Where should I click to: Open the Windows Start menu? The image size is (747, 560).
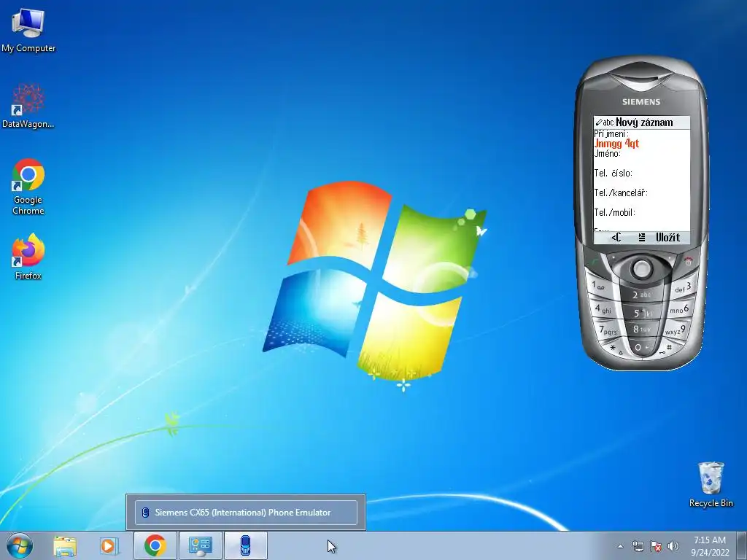tap(20, 545)
